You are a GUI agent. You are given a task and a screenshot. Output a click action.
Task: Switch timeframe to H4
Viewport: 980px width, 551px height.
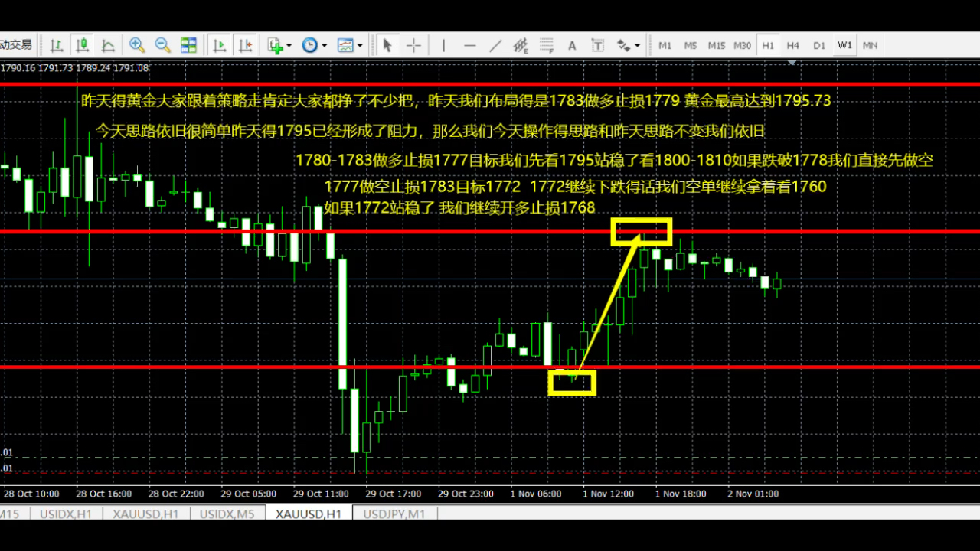pos(793,45)
